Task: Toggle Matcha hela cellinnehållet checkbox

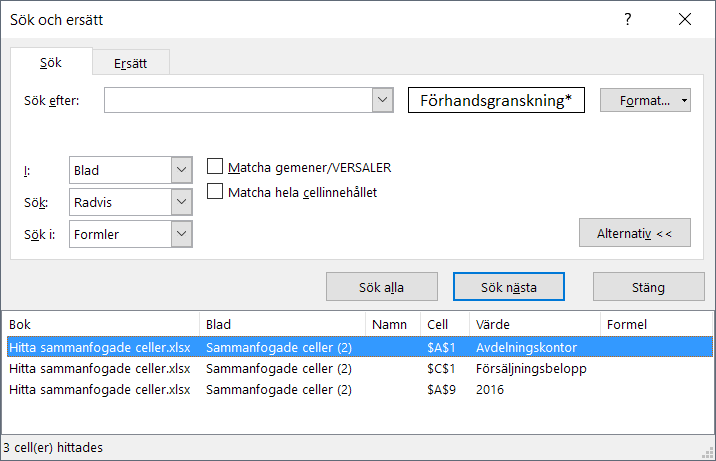Action: click(x=214, y=191)
